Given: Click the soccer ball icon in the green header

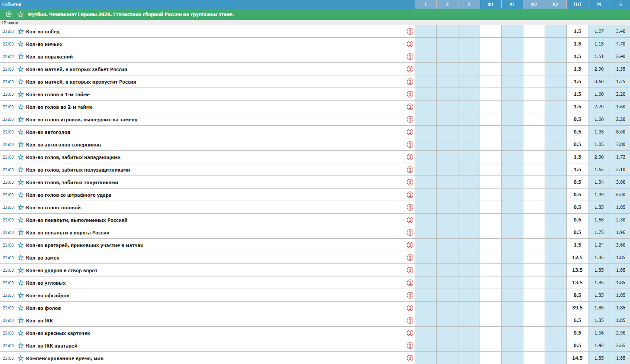Looking at the screenshot, I should (9, 14).
